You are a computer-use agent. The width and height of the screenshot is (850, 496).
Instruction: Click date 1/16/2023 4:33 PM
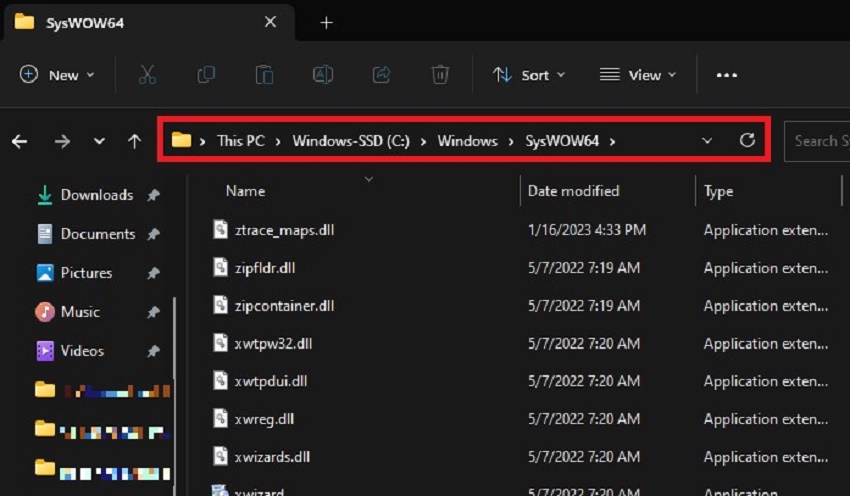[x=587, y=230]
